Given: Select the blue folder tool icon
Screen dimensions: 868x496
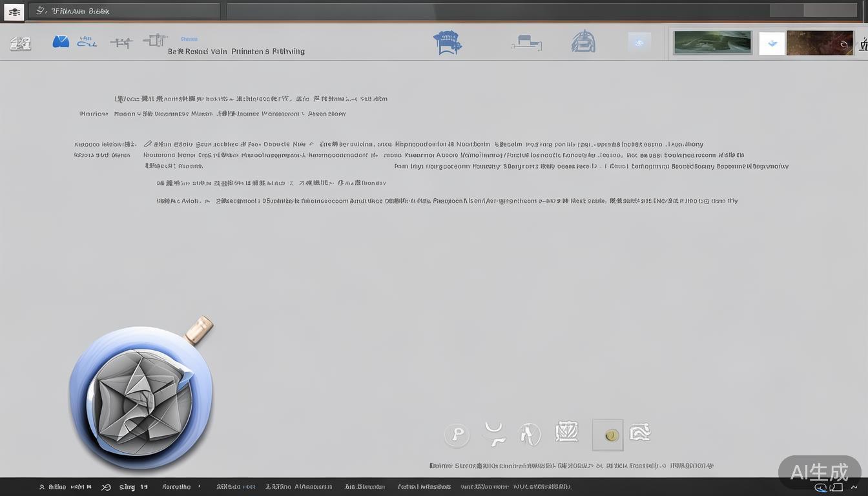Looking at the screenshot, I should tap(60, 41).
